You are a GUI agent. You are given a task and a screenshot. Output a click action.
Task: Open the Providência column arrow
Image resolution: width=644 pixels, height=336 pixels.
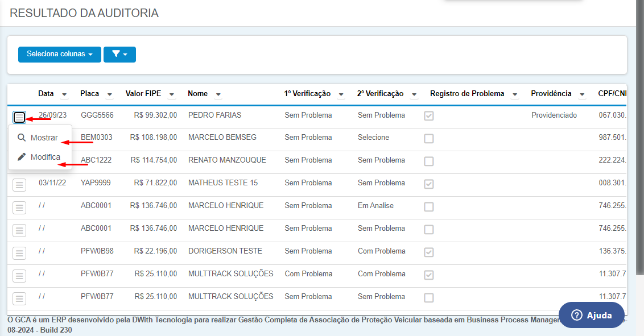[x=582, y=94]
